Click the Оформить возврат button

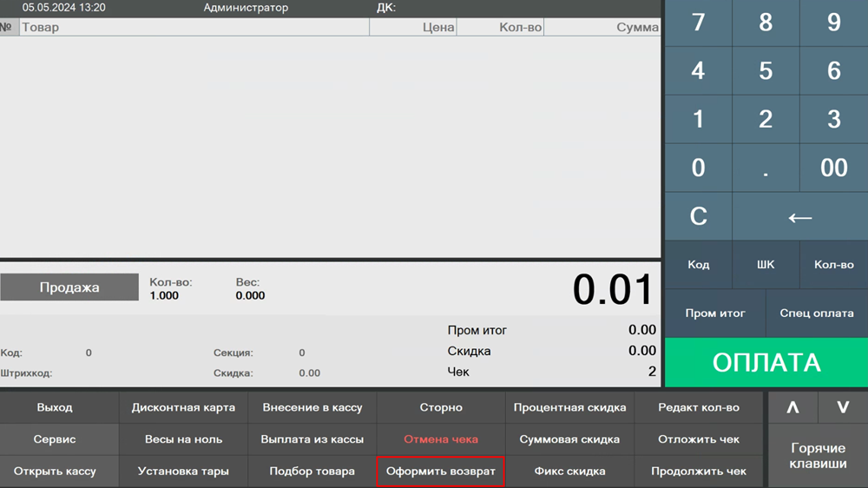[440, 472]
